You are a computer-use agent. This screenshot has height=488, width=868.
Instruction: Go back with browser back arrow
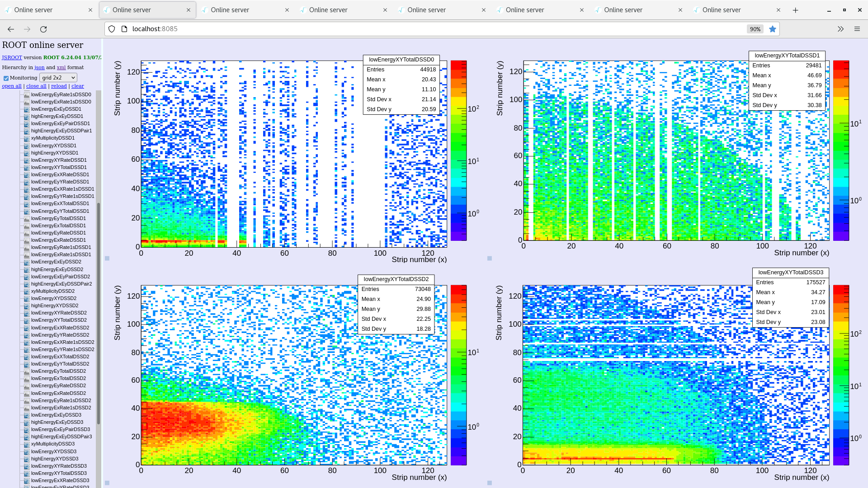point(11,29)
